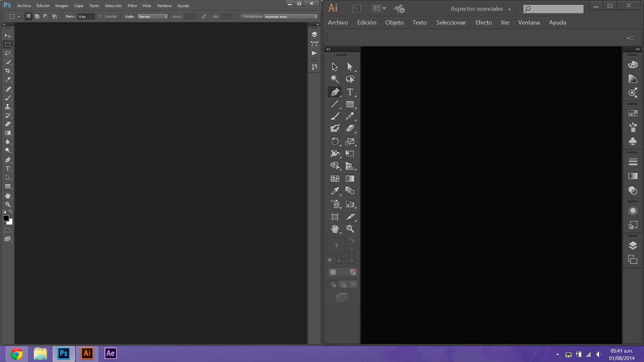Image resolution: width=644 pixels, height=362 pixels.
Task: Open Illustrator's Layers panel icon
Action: pyautogui.click(x=633, y=245)
